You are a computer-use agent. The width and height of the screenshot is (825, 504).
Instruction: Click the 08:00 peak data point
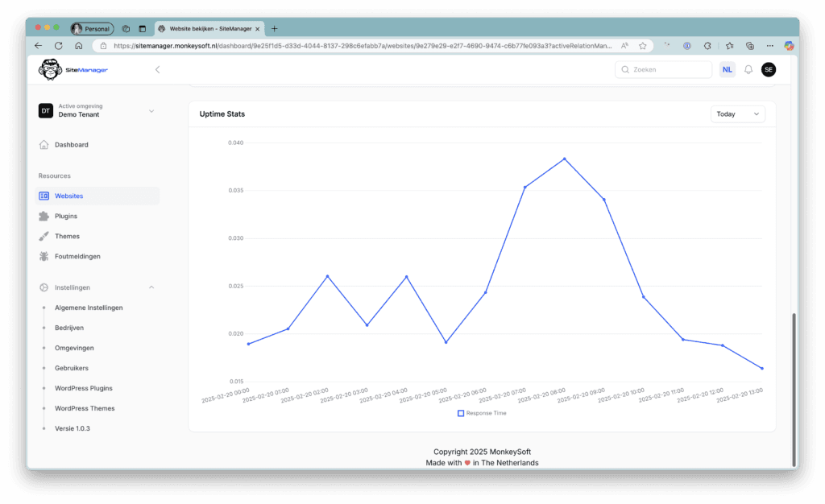(564, 159)
